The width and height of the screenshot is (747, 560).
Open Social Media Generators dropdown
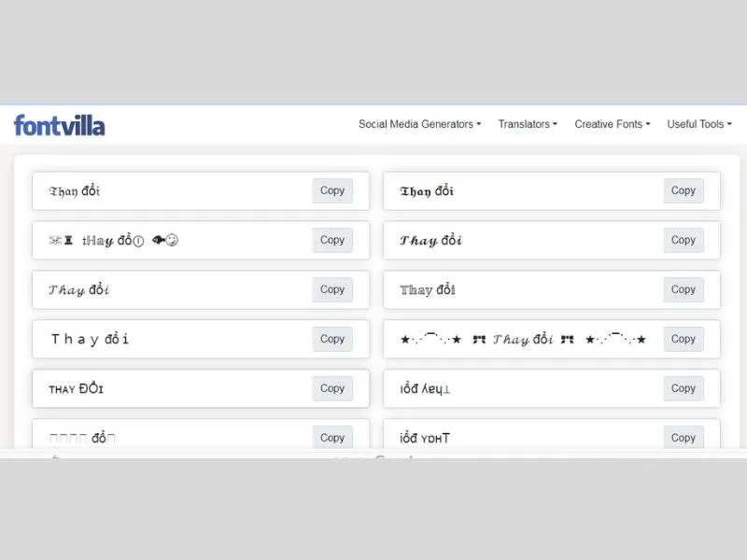click(x=419, y=124)
